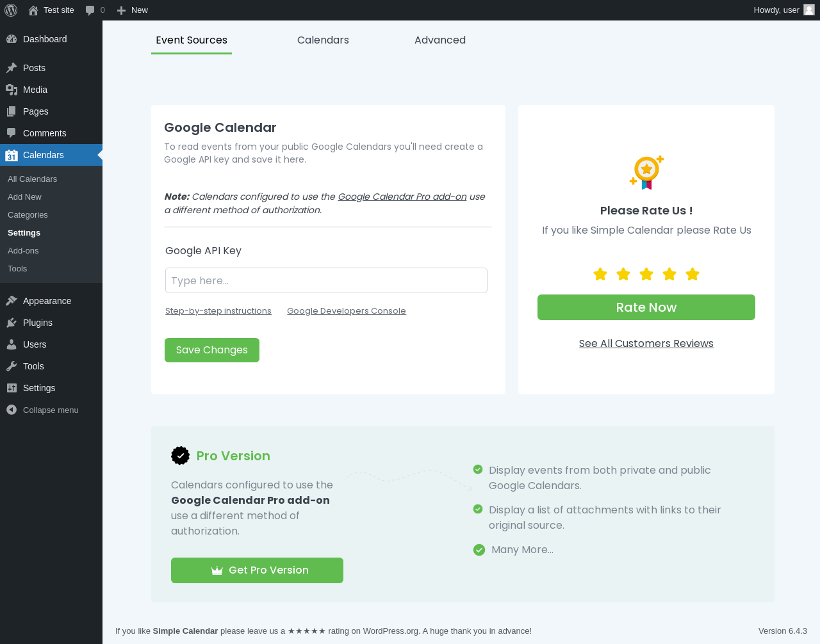Screen dimensions: 820x644
Task: Click the Dashboard menu label
Action: coord(45,39)
